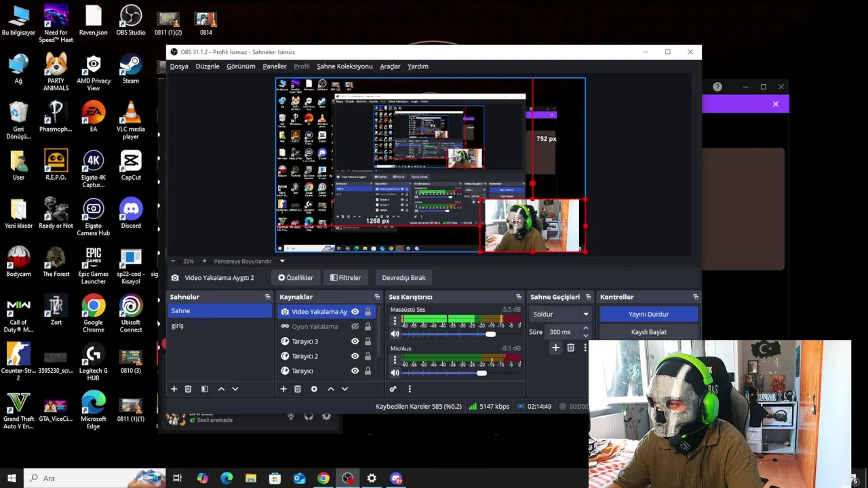The height and width of the screenshot is (488, 868).
Task: Click the Yayını Durdur button
Action: [x=649, y=314]
